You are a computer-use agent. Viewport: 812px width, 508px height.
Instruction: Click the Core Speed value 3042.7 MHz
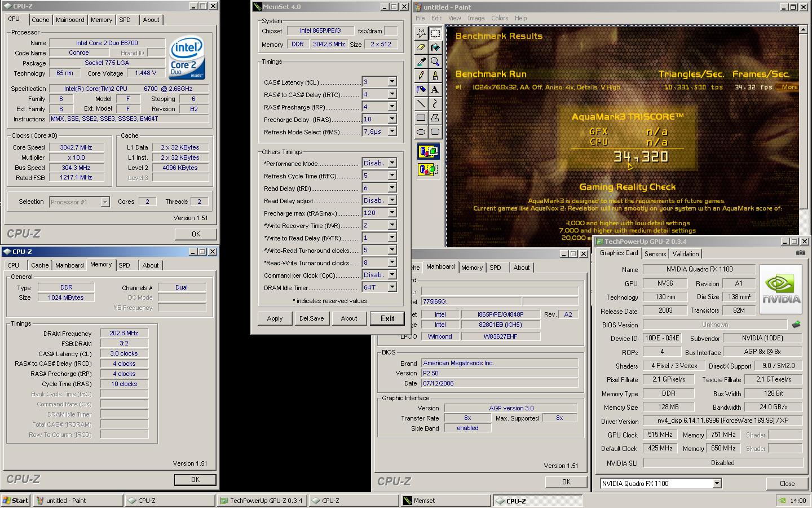coord(76,147)
